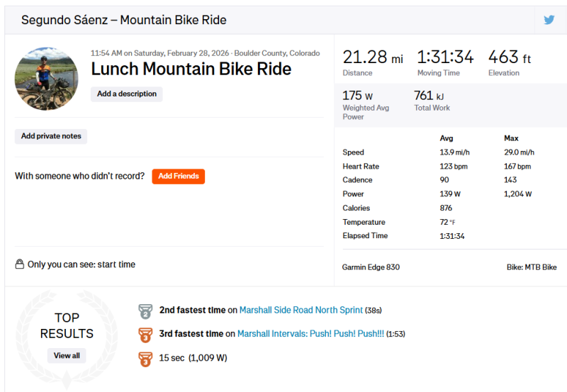The image size is (567, 392).
Task: Click the Lunch Mountain Bike Ride title
Action: (x=191, y=69)
